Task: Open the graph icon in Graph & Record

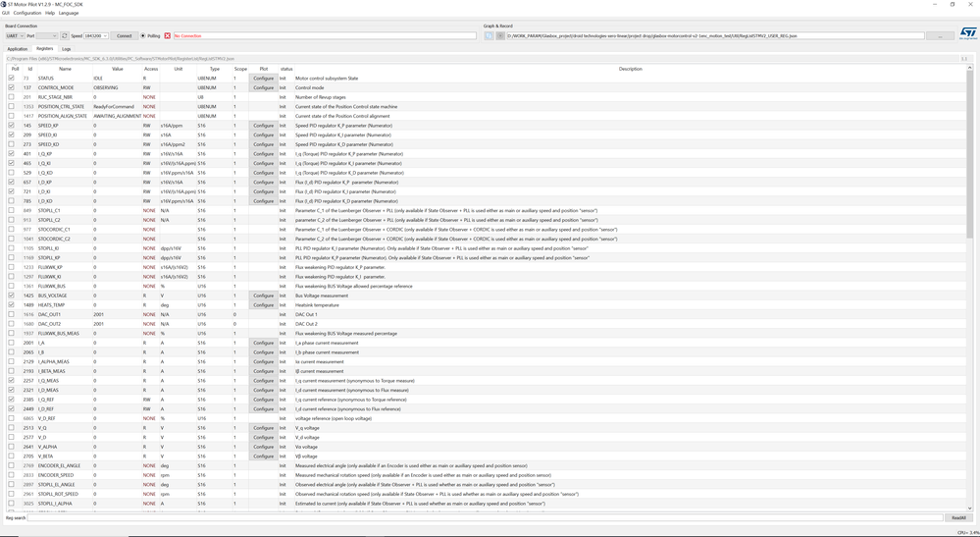Action: pos(489,36)
